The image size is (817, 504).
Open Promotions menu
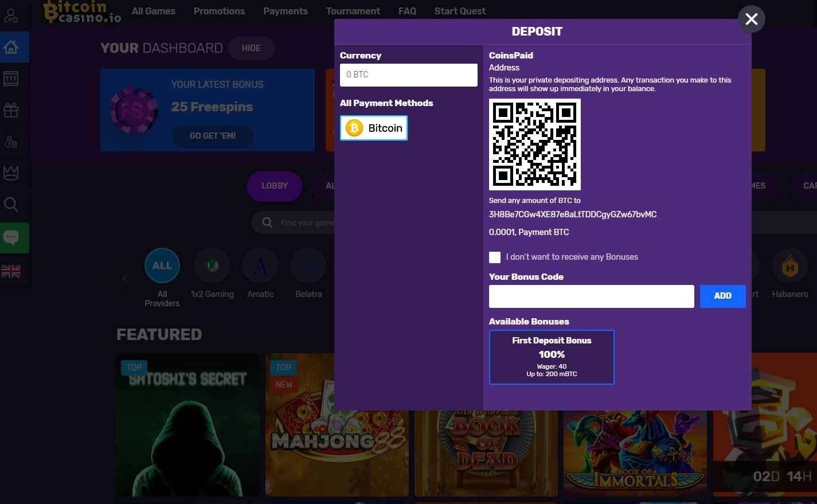[x=219, y=11]
